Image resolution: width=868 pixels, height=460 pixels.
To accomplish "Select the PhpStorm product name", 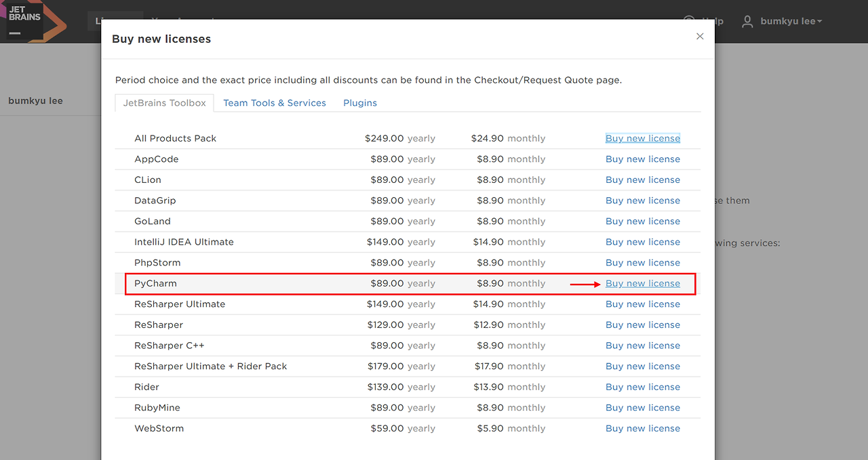I will click(157, 263).
